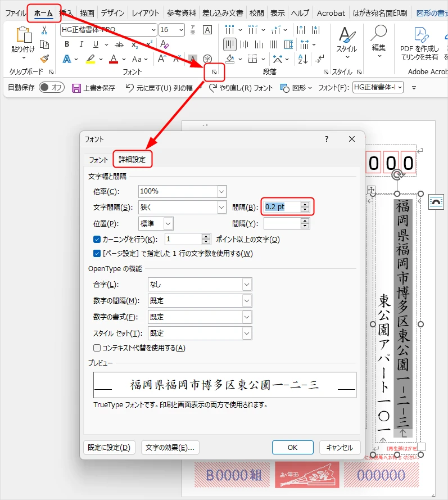
Task: Click the Bullets list icon
Action: tap(229, 30)
